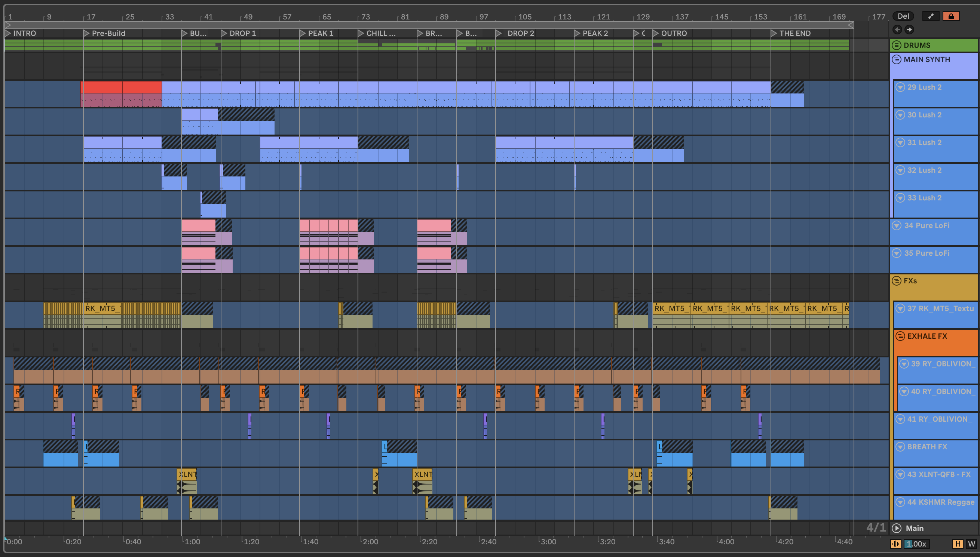Unfold the BREATH FX track arrow

900,447
